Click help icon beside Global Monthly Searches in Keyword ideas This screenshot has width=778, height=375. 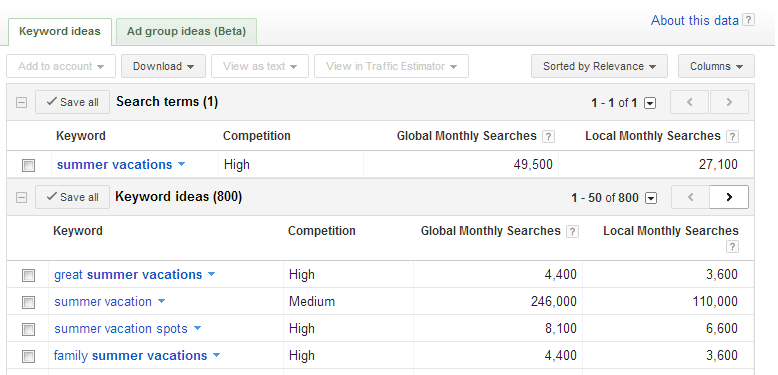tap(572, 232)
